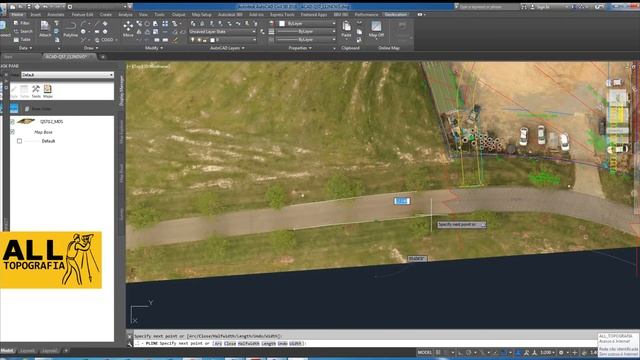Select the Polyline draw tool
The width and height of the screenshot is (640, 360).
point(70,29)
